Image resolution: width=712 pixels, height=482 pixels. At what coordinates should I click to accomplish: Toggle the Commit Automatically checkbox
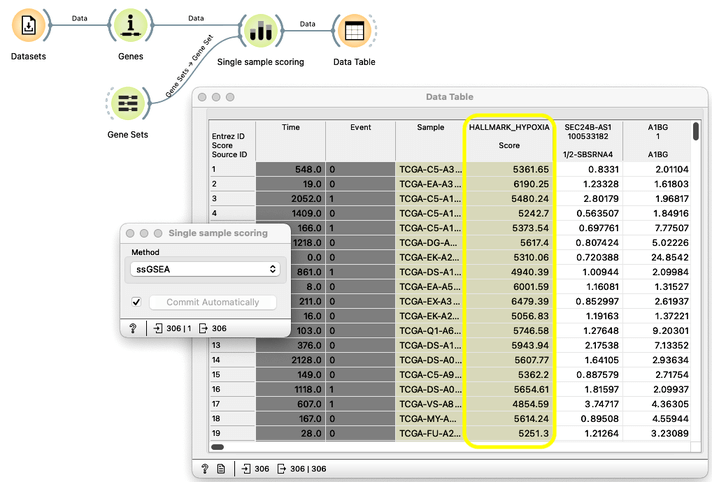(136, 302)
